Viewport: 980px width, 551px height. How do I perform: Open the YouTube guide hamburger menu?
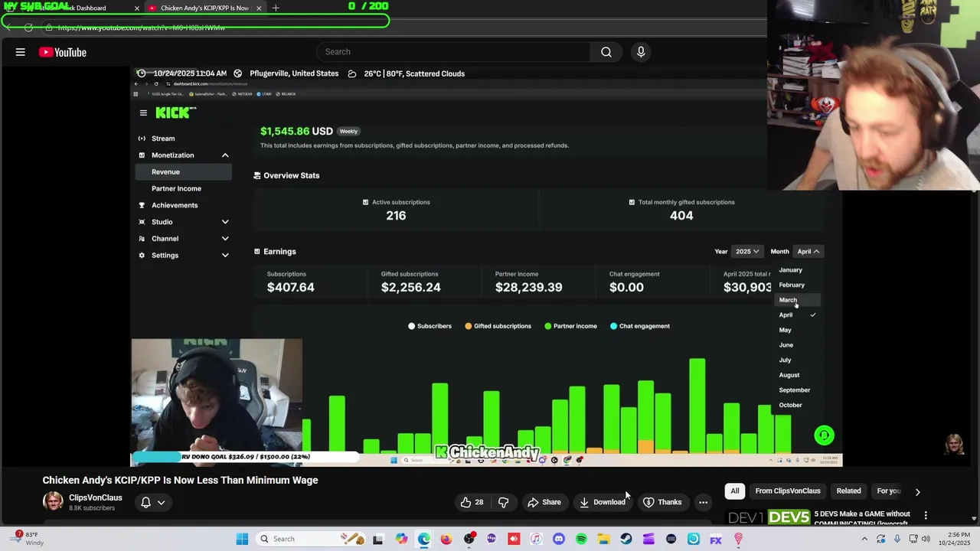(x=21, y=52)
